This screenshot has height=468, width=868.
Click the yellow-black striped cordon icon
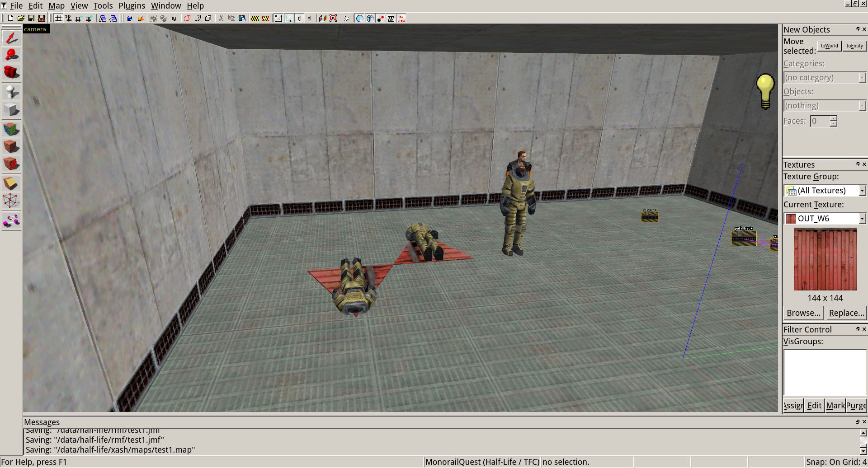click(255, 18)
